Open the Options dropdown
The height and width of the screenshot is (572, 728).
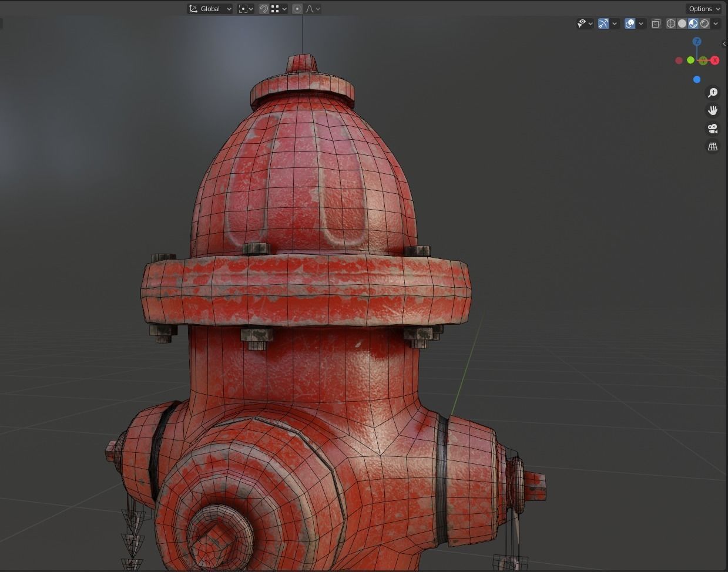[703, 9]
